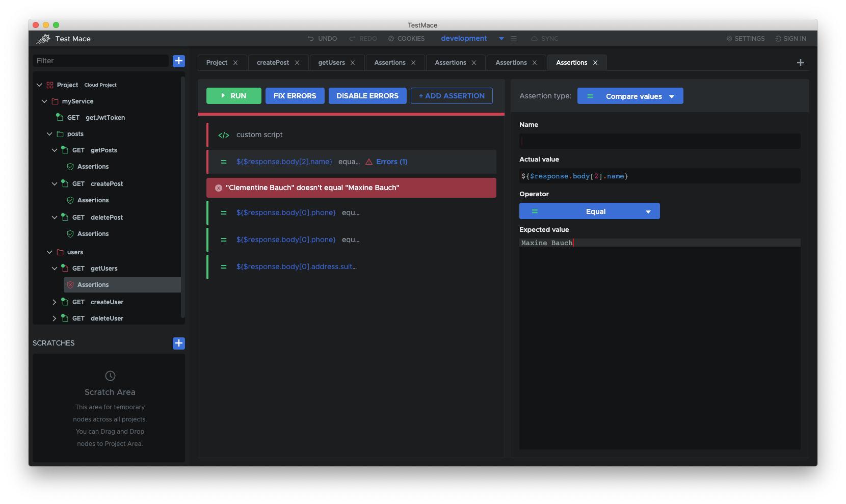846x504 pixels.
Task: Click the Actual value expression field
Action: [x=660, y=176]
